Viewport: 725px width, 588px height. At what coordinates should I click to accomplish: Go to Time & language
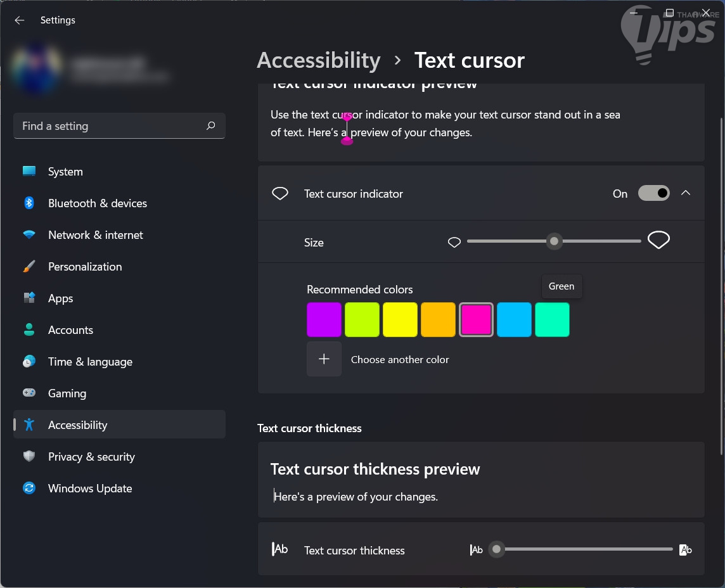coord(119,361)
